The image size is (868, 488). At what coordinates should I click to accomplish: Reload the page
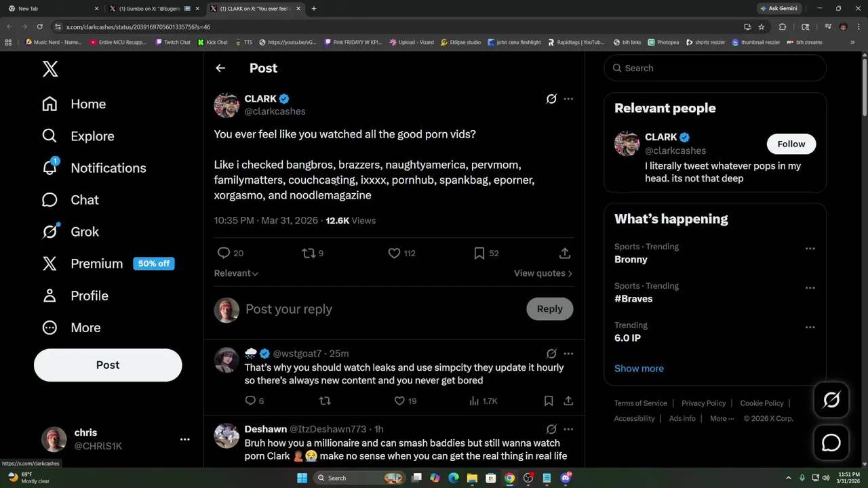tap(40, 26)
